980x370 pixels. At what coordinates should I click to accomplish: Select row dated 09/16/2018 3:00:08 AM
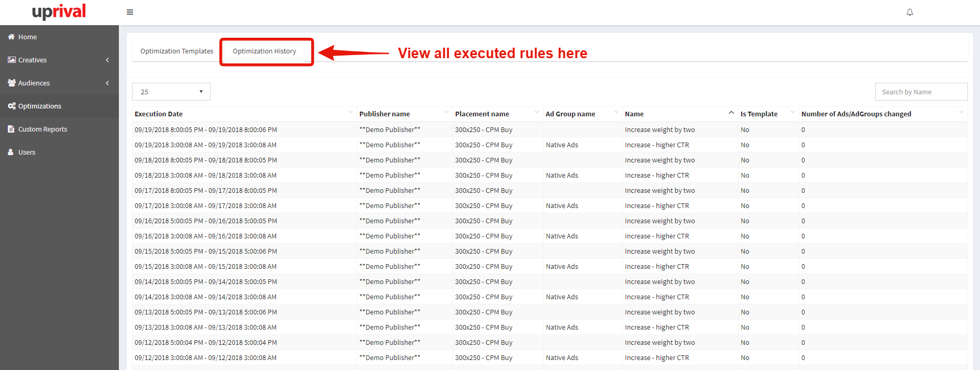point(550,236)
